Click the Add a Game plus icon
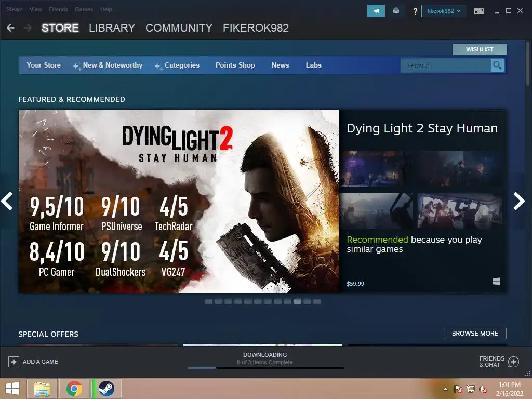The image size is (532, 399). pyautogui.click(x=14, y=362)
